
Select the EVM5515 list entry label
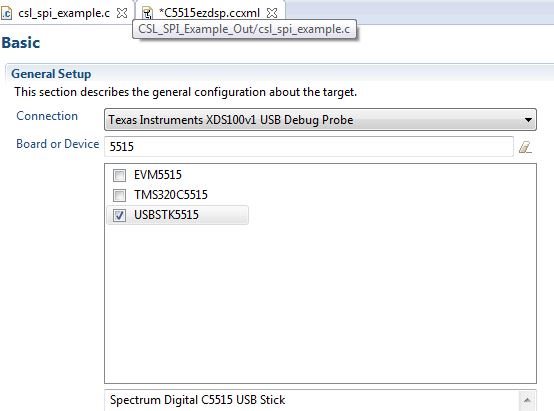pos(158,175)
